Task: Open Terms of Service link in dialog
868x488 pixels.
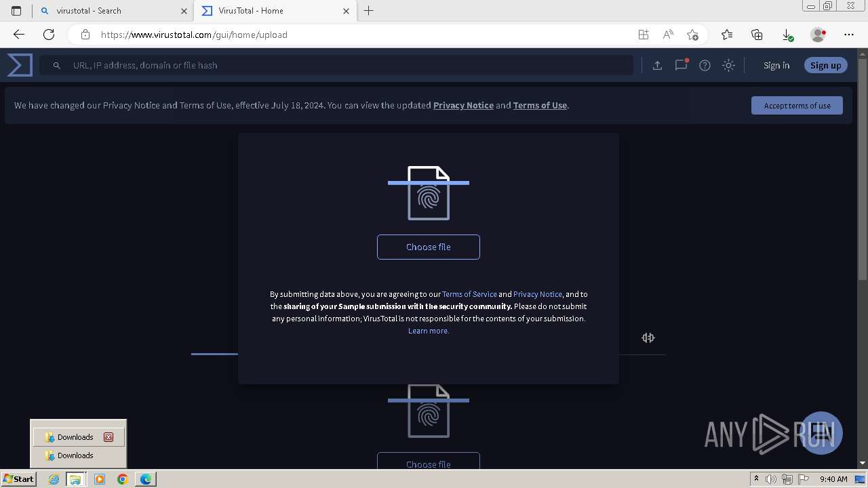Action: [469, 294]
